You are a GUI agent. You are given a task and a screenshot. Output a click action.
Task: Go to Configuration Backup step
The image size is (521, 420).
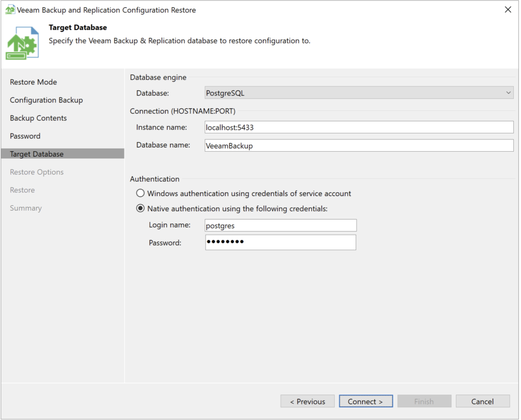[46, 100]
